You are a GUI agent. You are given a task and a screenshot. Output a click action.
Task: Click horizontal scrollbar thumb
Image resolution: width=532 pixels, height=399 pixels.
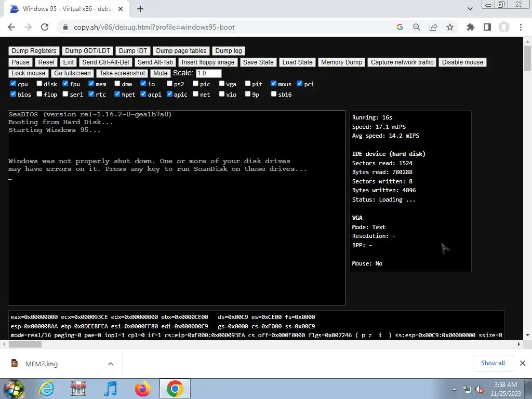[x=25, y=344]
